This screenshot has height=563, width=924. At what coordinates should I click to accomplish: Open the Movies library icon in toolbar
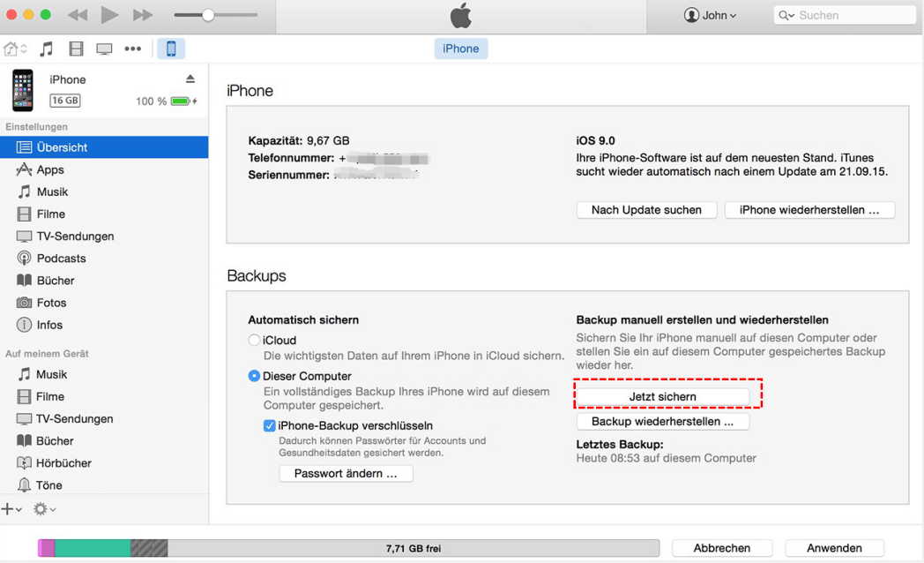tap(76, 49)
